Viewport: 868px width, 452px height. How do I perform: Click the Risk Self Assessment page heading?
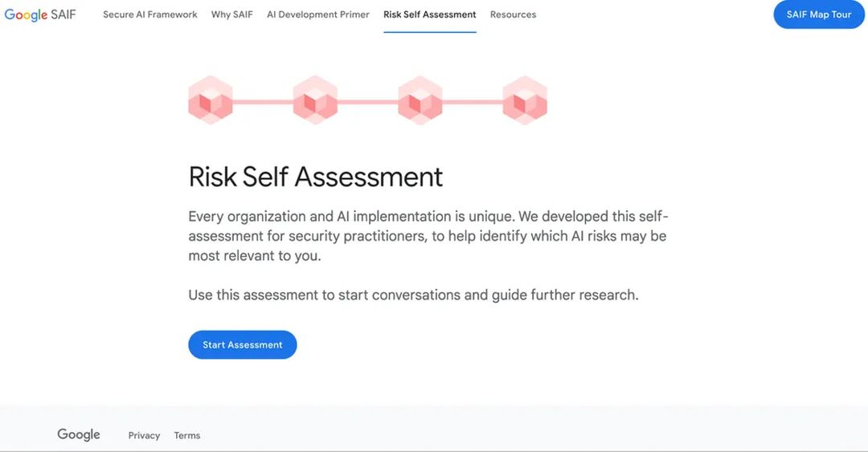coord(316,177)
